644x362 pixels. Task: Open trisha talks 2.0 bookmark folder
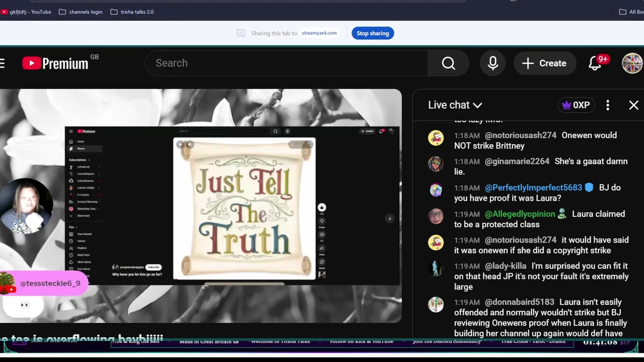point(132,12)
